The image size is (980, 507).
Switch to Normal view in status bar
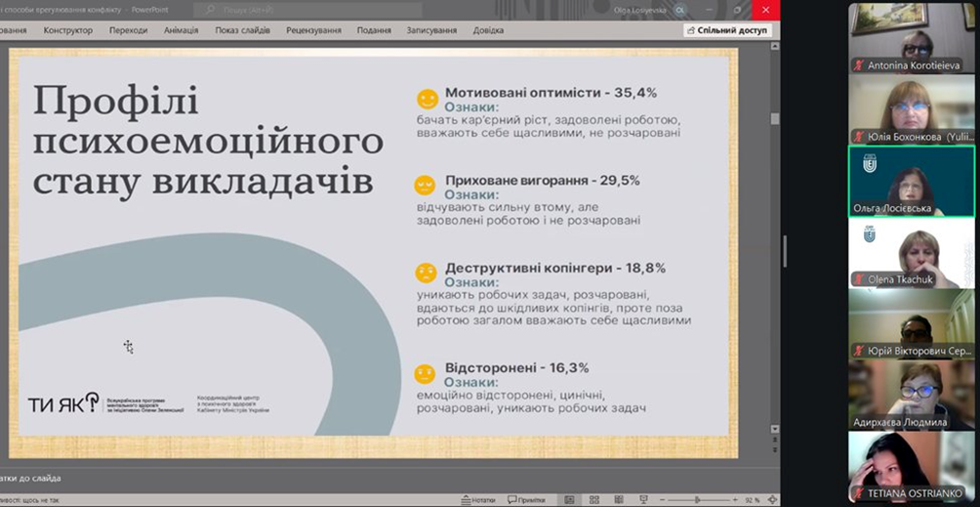pyautogui.click(x=570, y=499)
